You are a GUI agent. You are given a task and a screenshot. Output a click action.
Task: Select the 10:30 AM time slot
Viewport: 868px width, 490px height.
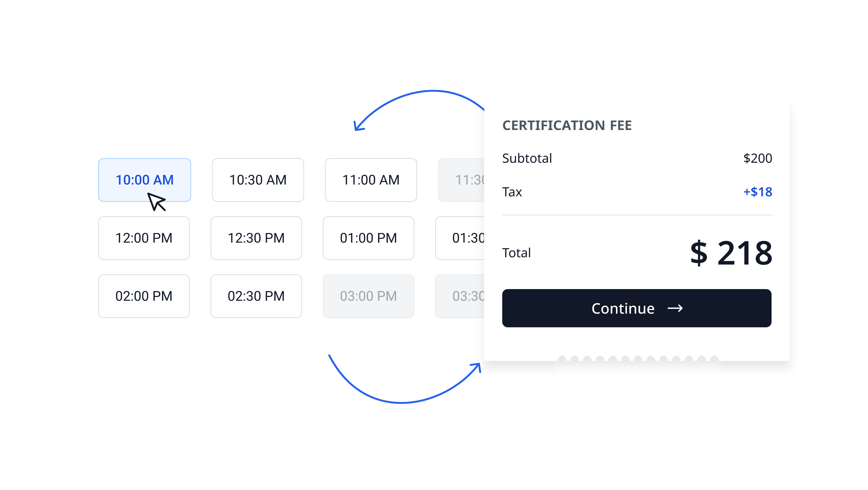257,180
